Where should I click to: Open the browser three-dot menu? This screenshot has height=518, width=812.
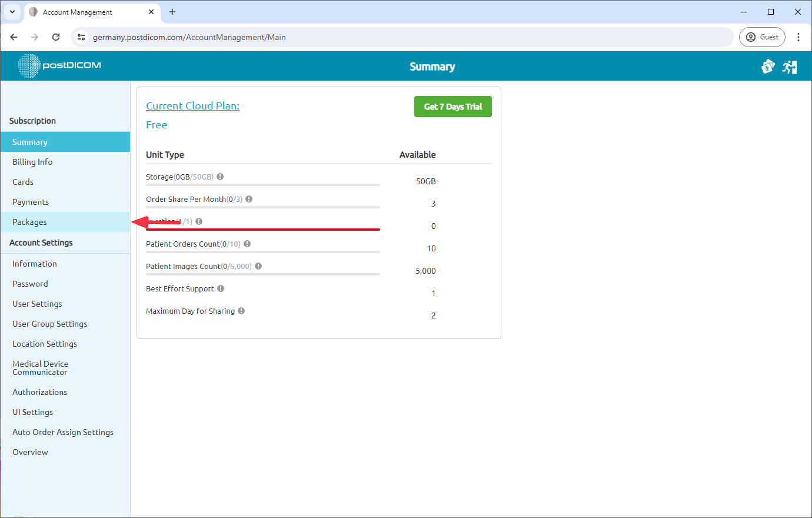pyautogui.click(x=798, y=36)
